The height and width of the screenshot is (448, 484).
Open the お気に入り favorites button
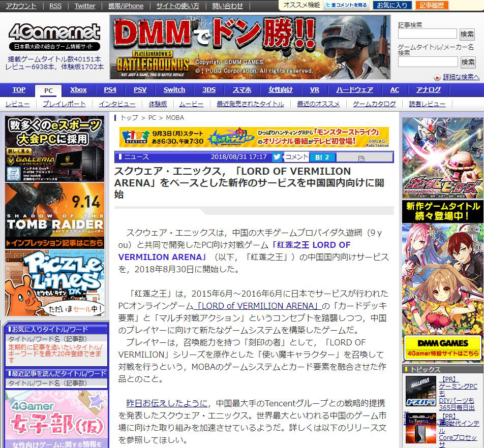(392, 5)
